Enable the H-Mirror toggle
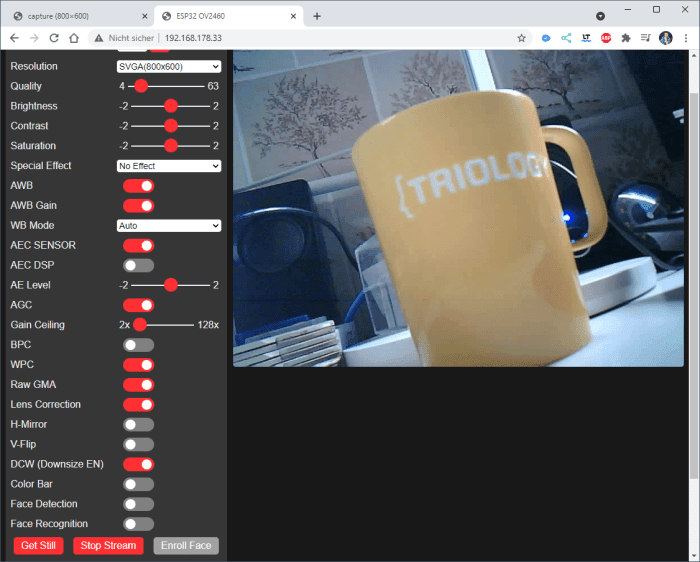This screenshot has height=562, width=700. point(138,424)
